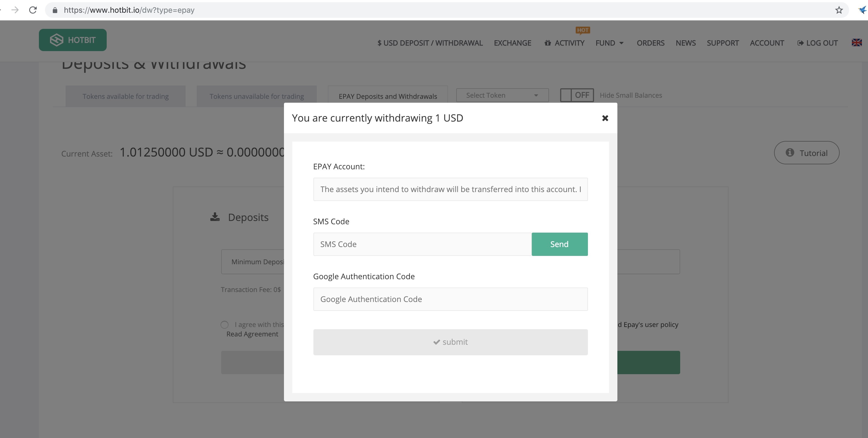Click the green withdrawal button behind the dialog
The height and width of the screenshot is (438, 868).
[648, 363]
